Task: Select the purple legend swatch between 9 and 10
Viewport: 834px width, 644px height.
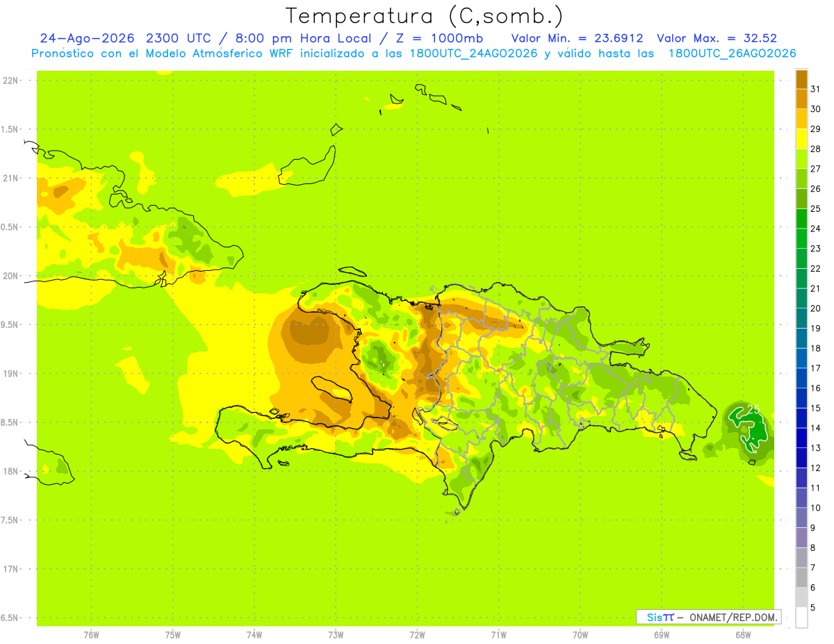Action: [801, 518]
